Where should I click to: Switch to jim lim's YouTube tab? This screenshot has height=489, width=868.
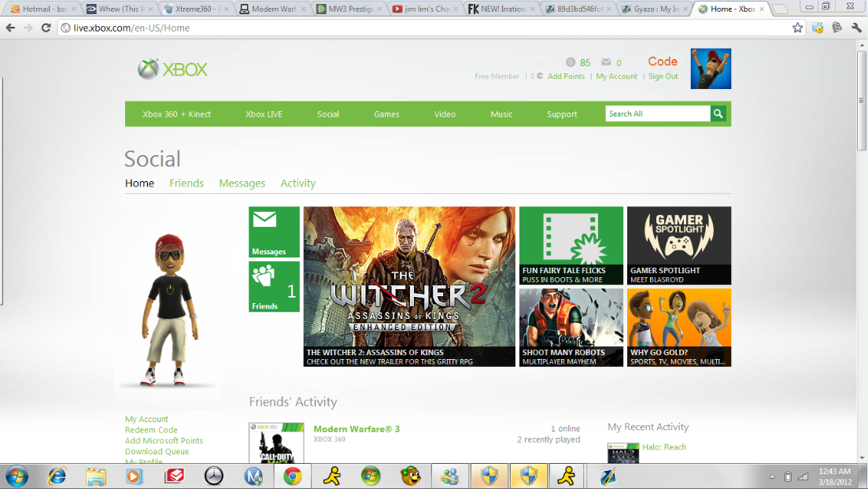426,9
